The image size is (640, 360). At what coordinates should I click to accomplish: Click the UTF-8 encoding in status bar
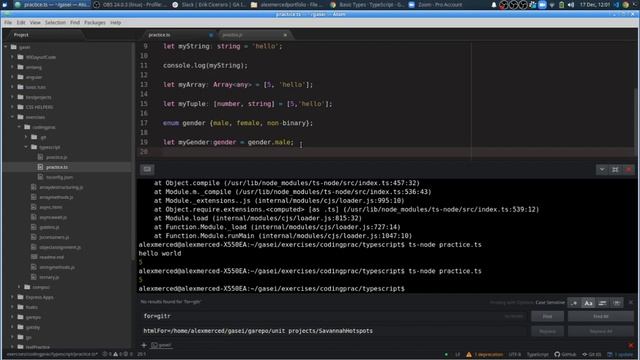[x=514, y=354]
